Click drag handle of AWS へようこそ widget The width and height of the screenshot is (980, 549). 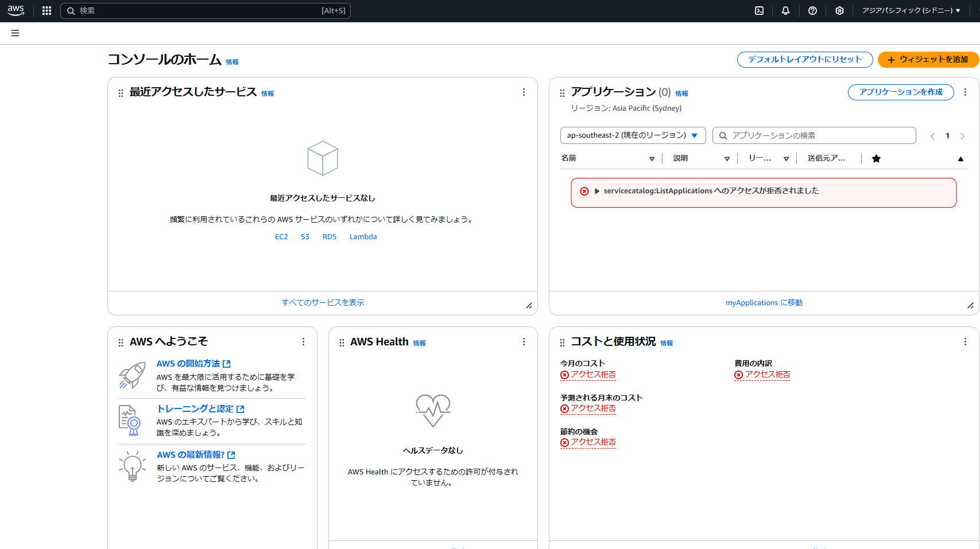(x=121, y=342)
